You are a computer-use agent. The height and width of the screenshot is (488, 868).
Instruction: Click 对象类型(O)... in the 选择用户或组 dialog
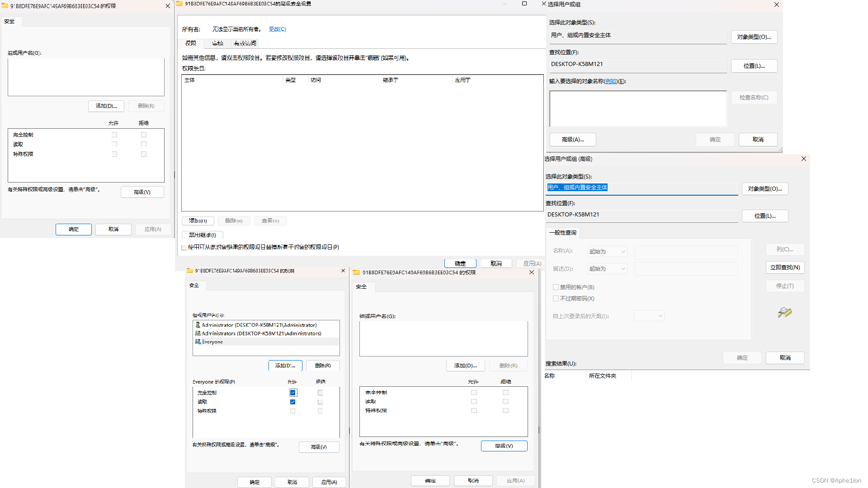click(x=754, y=37)
